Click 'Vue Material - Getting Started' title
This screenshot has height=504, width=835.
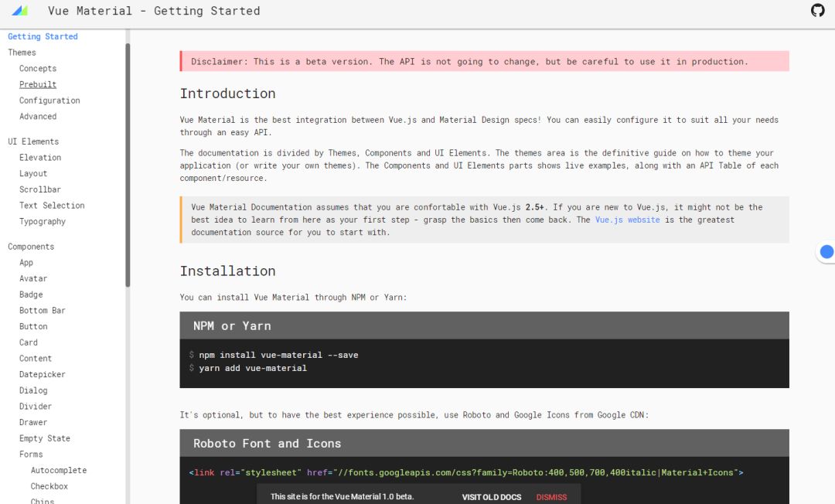(154, 11)
